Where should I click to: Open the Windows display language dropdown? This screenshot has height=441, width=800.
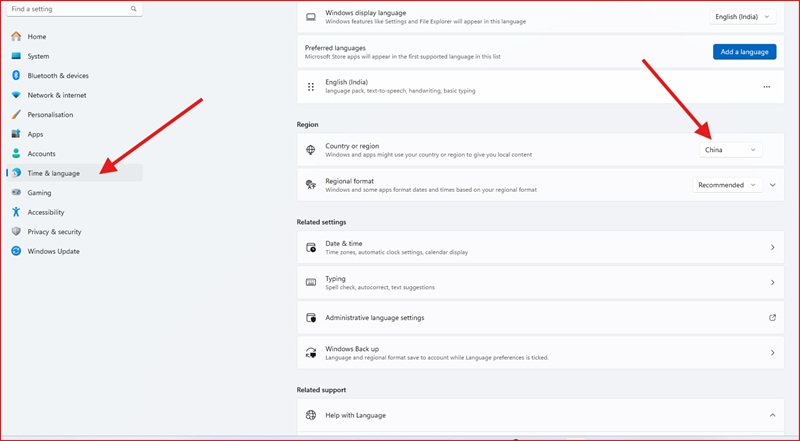743,17
